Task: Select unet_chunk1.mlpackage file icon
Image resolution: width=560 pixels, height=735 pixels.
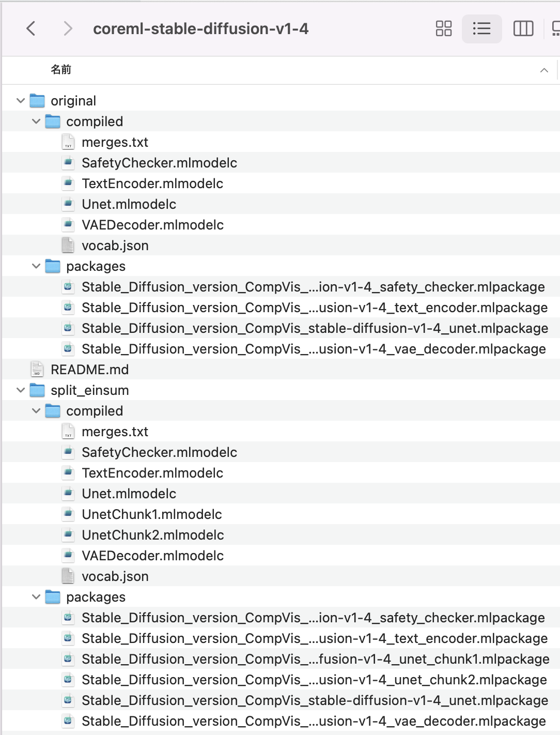Action: click(x=68, y=659)
